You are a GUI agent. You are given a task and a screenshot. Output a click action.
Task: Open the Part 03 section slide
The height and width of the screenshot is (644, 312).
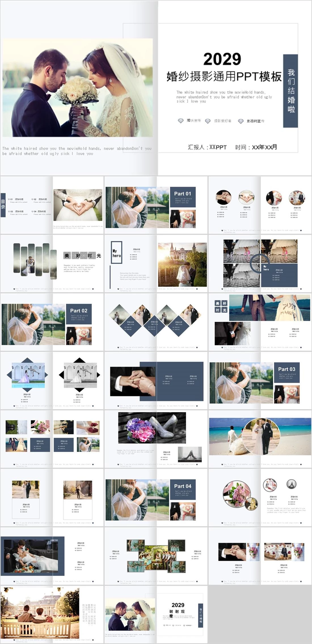coord(260,380)
